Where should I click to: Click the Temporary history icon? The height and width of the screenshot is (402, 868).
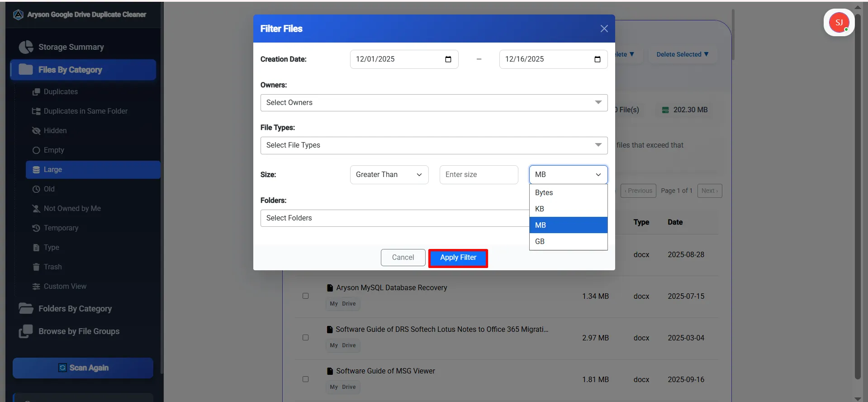click(x=36, y=228)
